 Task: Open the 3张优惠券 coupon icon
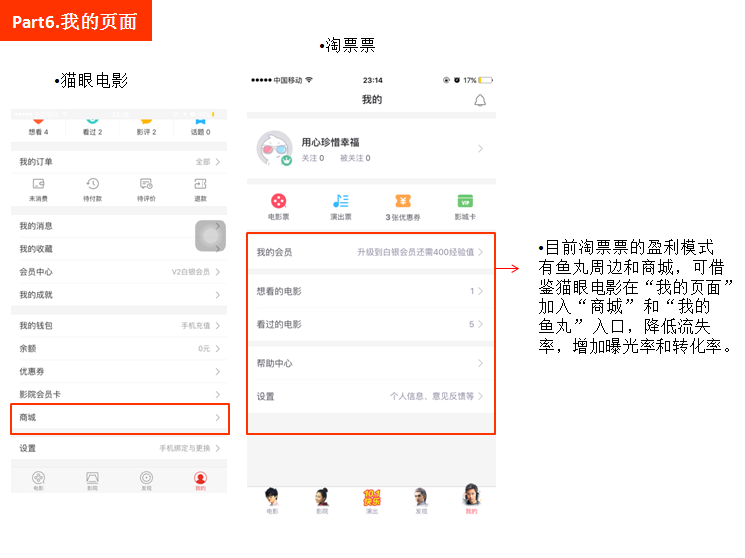[x=402, y=206]
